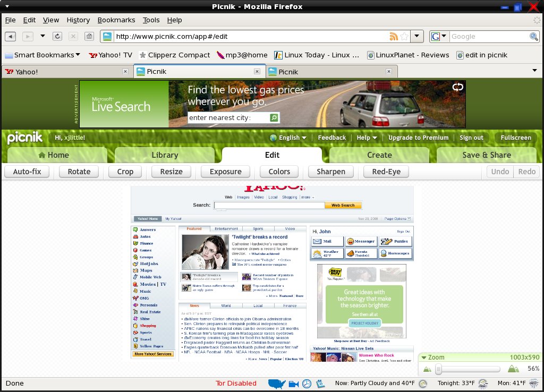Click the Monday forecast weather icon
The image size is (544, 392).
point(533,384)
